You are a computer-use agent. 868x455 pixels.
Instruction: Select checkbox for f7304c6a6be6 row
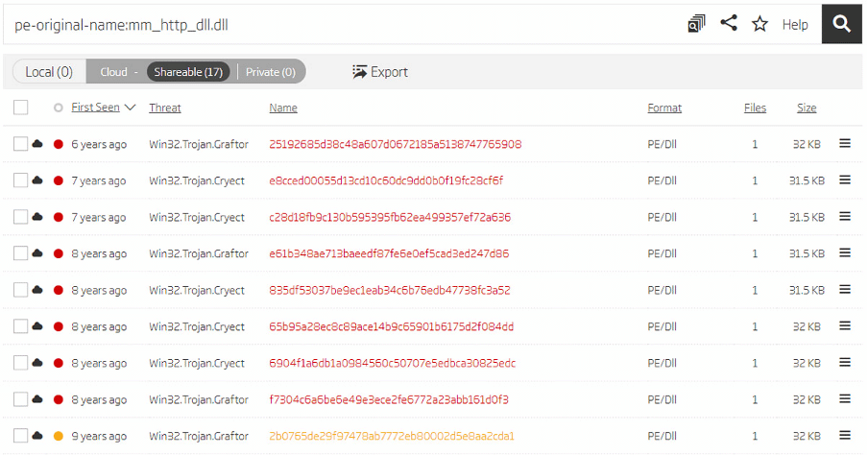21,399
